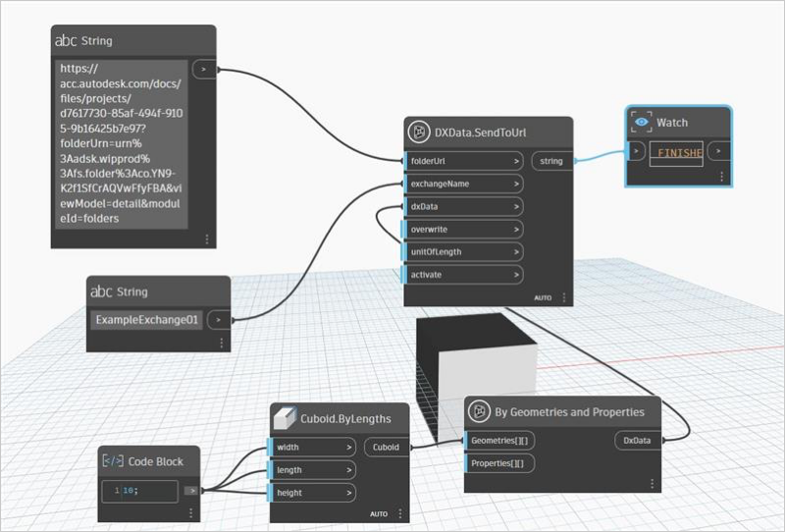Click the Watch node input port
Image resolution: width=785 pixels, height=532 pixels.
pyautogui.click(x=636, y=151)
